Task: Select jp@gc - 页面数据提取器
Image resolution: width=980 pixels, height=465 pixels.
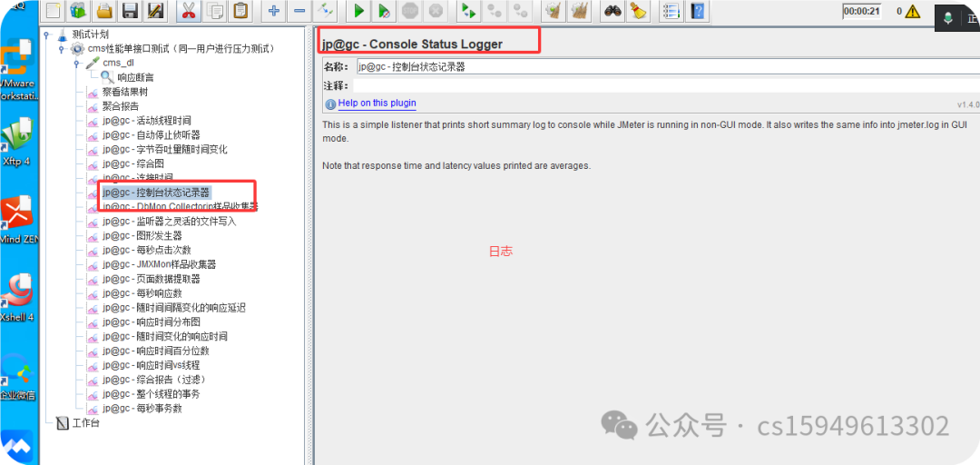Action: pyautogui.click(x=152, y=279)
